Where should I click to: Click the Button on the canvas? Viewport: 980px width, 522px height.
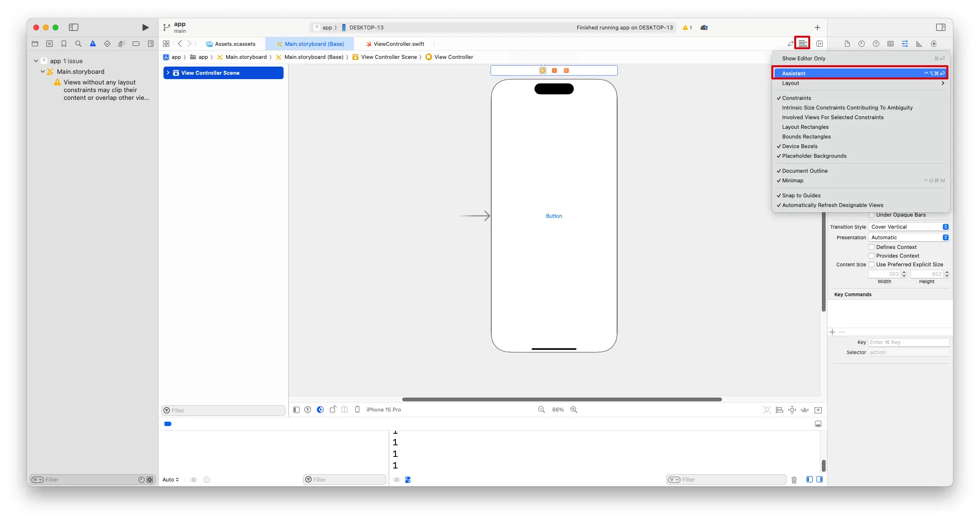[554, 216]
